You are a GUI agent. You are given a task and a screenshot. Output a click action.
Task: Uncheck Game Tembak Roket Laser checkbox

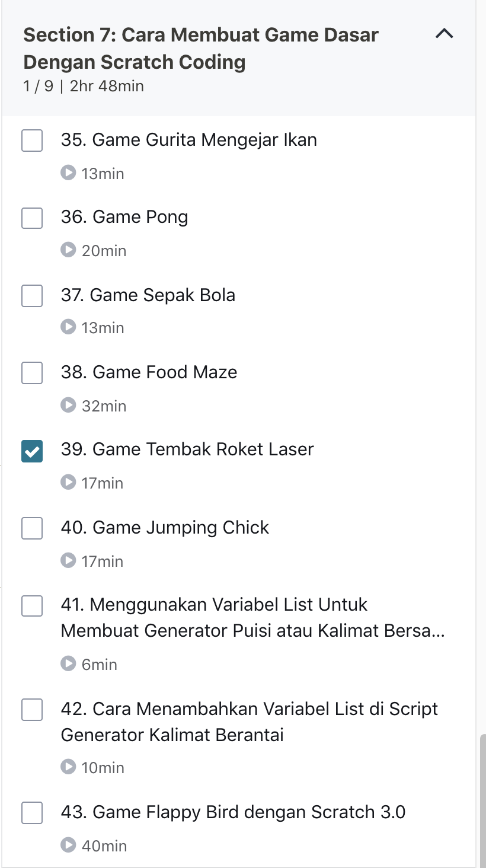(32, 451)
